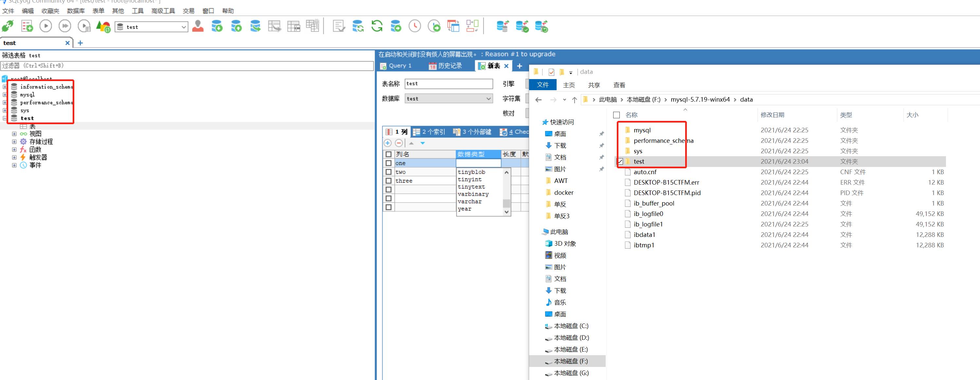Toggle checkbox next to column 'three'
The height and width of the screenshot is (380, 980).
[x=388, y=181]
